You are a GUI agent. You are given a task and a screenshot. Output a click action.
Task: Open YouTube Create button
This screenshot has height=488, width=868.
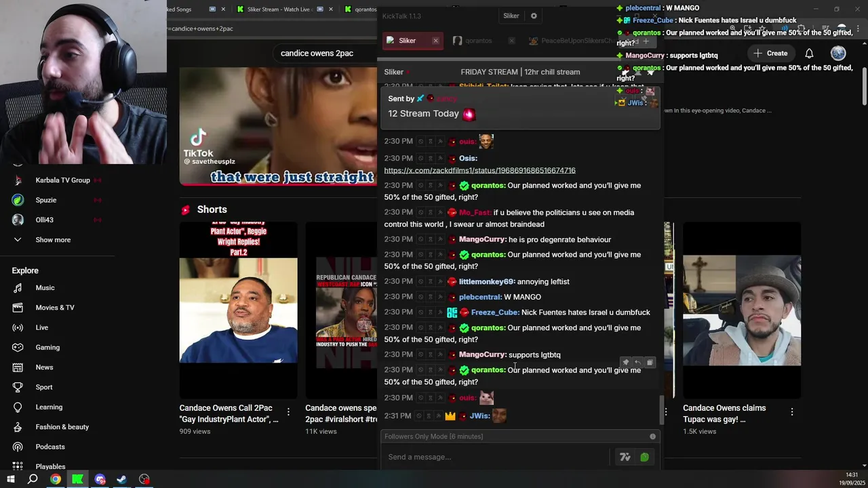coord(770,54)
